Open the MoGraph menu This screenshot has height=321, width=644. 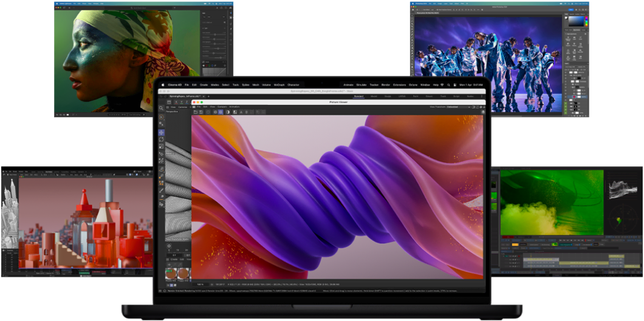(279, 85)
